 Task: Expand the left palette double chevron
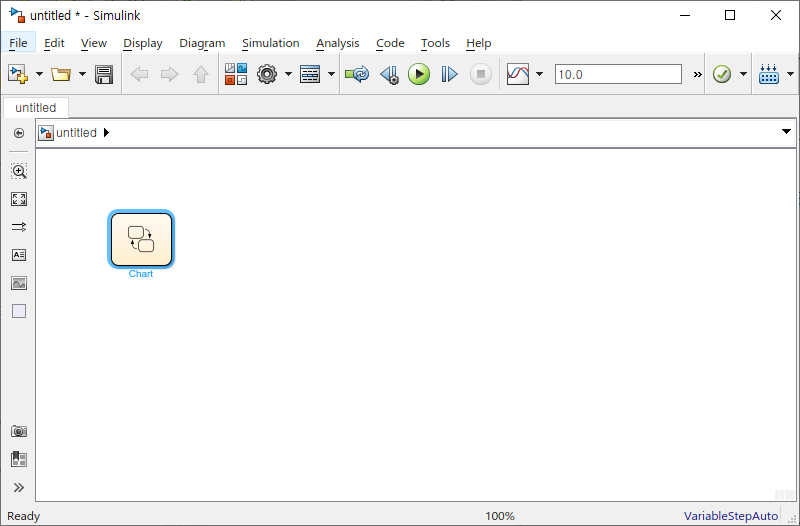(x=19, y=488)
